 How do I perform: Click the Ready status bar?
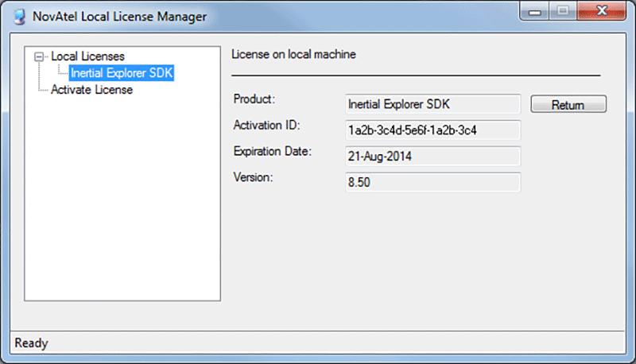click(x=317, y=343)
